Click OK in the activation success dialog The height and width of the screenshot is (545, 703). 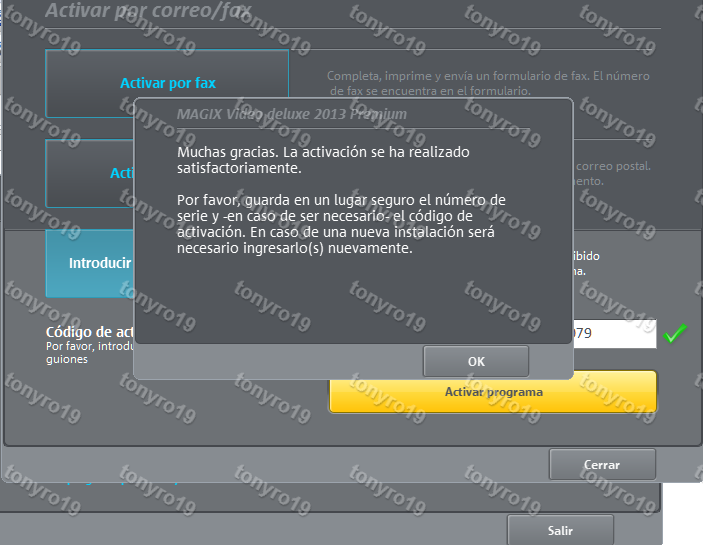click(476, 361)
